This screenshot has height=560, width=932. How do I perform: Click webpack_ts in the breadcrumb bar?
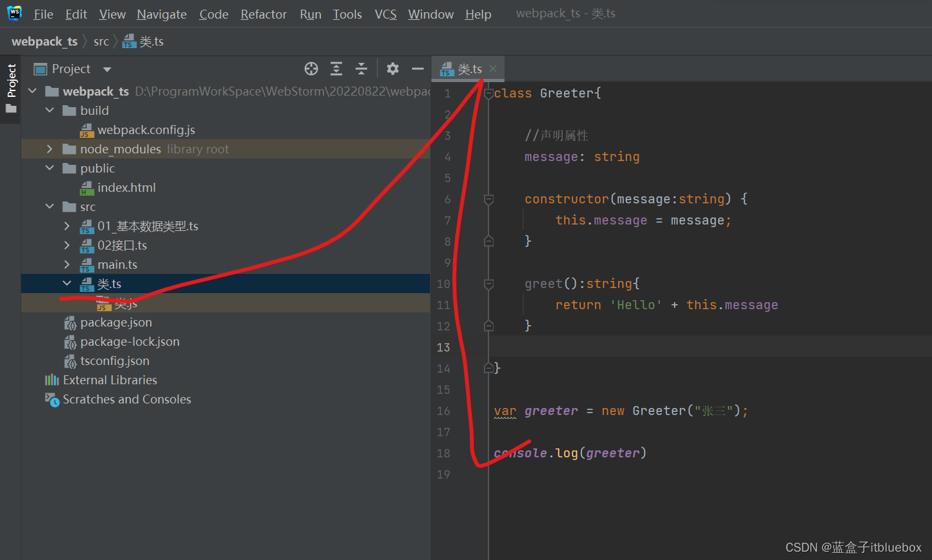pyautogui.click(x=44, y=42)
